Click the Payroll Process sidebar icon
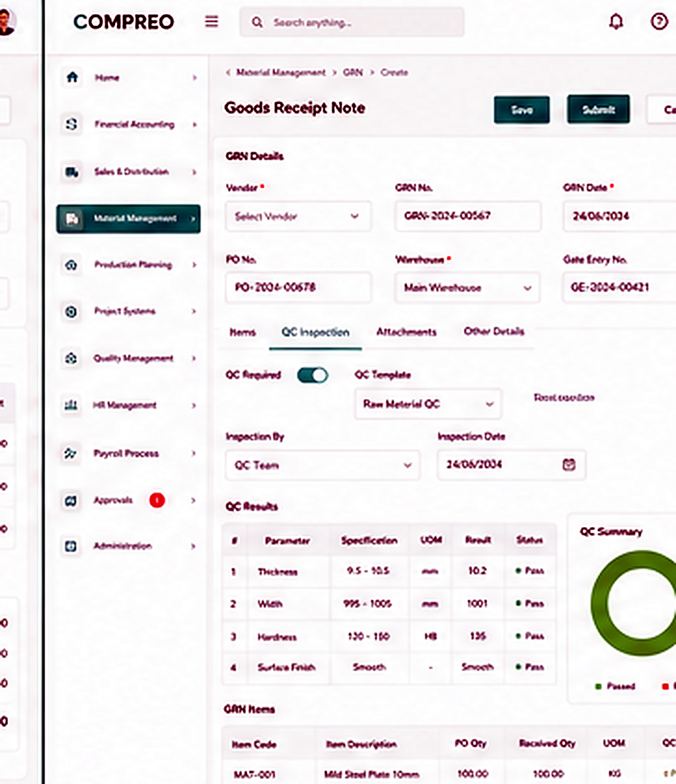The width and height of the screenshot is (676, 784). click(x=71, y=453)
